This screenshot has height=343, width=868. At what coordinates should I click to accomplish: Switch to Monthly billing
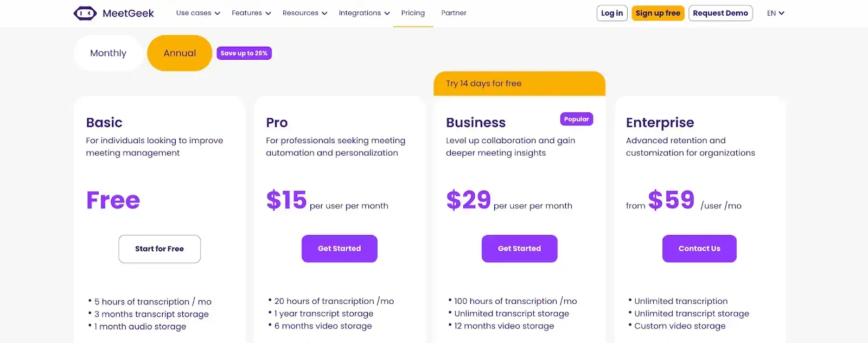pyautogui.click(x=108, y=53)
